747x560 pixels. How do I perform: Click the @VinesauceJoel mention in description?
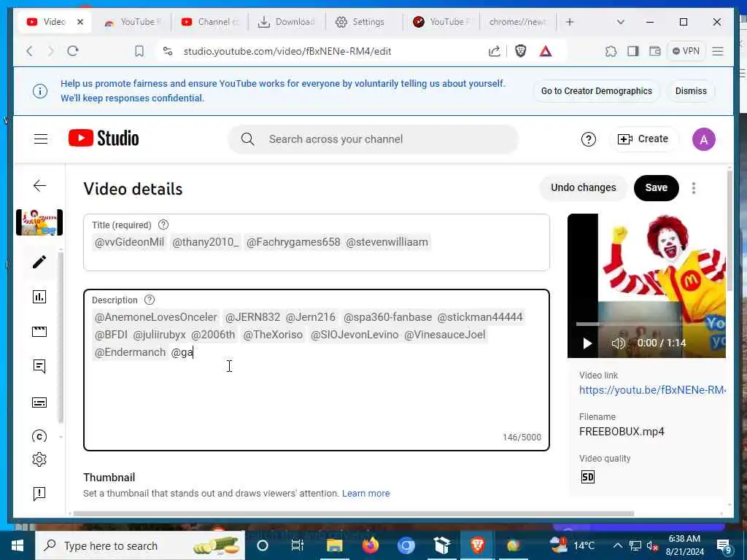coord(444,335)
